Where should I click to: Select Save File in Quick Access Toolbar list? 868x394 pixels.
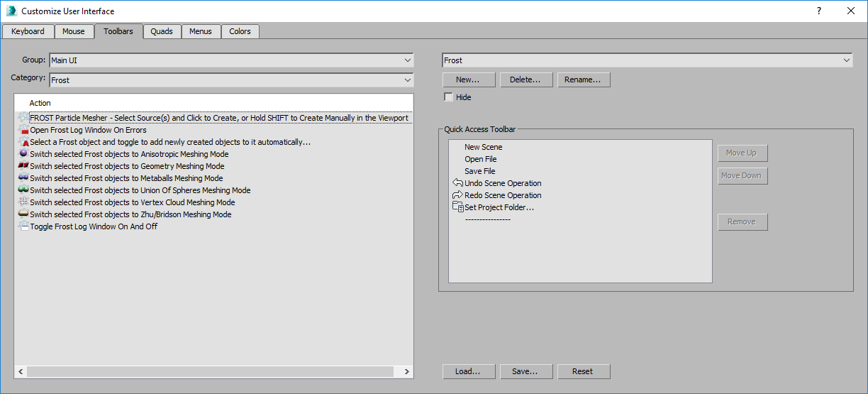click(480, 171)
